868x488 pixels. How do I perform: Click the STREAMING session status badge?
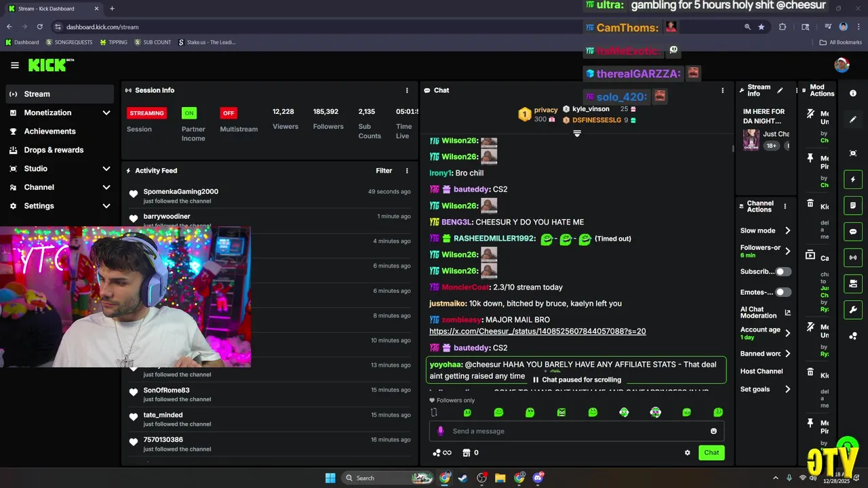pyautogui.click(x=146, y=113)
